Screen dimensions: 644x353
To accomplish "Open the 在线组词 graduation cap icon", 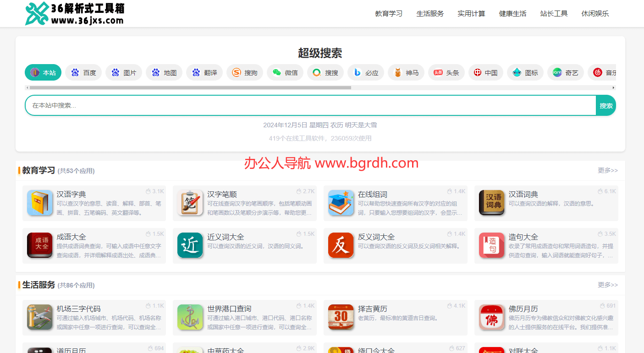I will point(341,203).
